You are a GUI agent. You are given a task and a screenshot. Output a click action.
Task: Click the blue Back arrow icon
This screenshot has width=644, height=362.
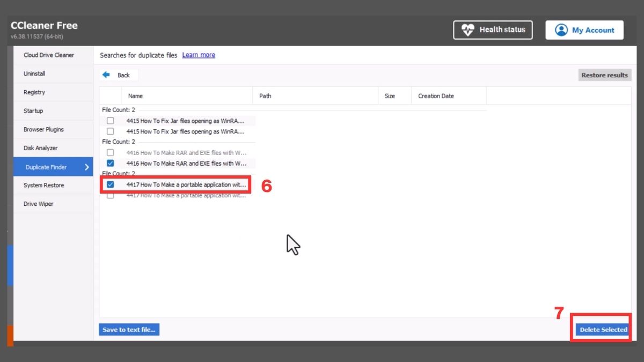click(x=106, y=75)
